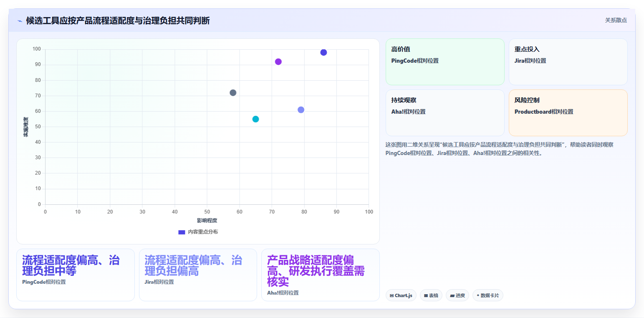Select the Chart.js tag chip
Viewport: 644px width, 318px height.
click(401, 295)
